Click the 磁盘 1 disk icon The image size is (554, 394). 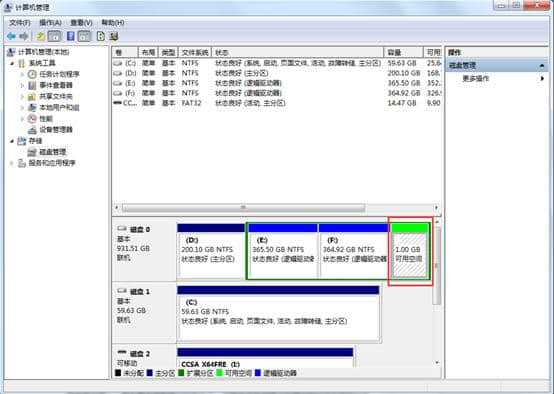pyautogui.click(x=122, y=291)
